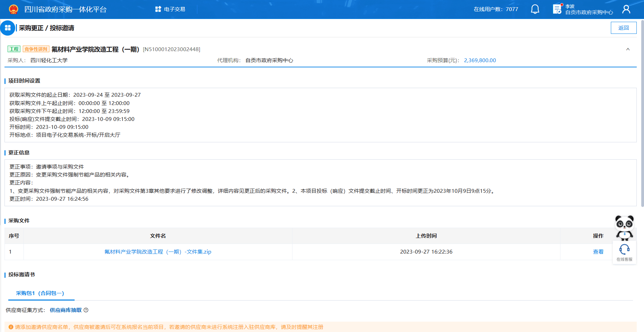This screenshot has height=332, width=644.
Task: Click help icon beside 供应商库抽取
Action: click(x=86, y=310)
